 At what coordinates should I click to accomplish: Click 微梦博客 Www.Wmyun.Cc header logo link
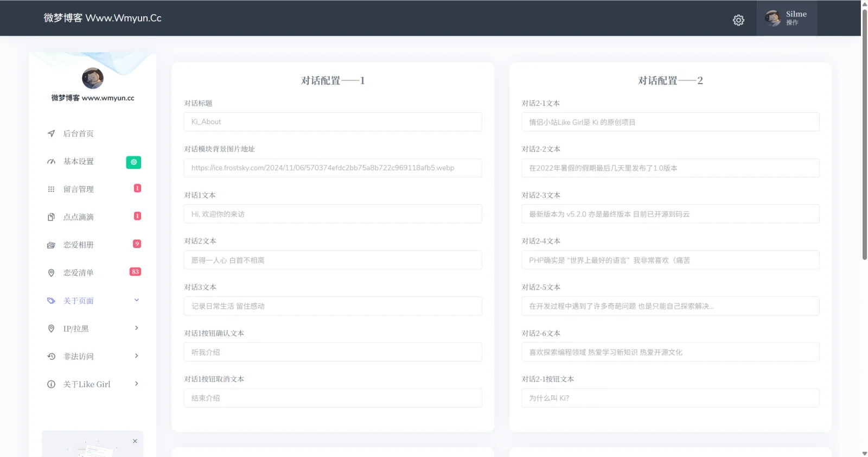103,18
